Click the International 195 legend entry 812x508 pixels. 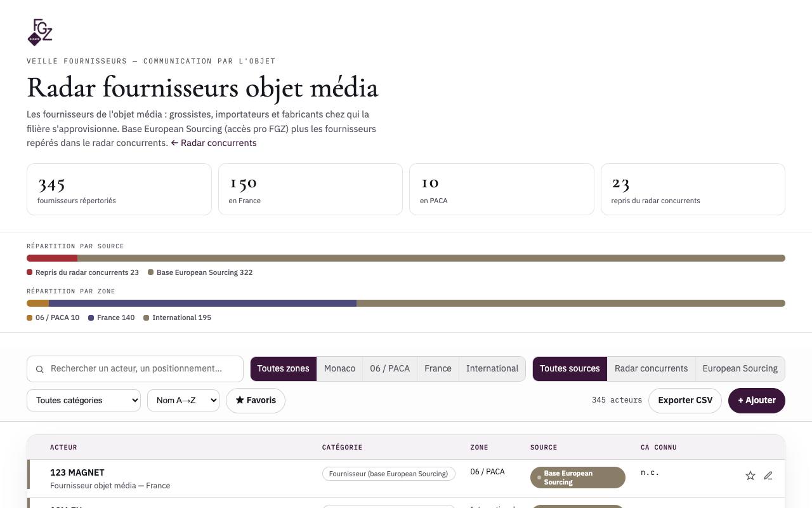tap(177, 317)
